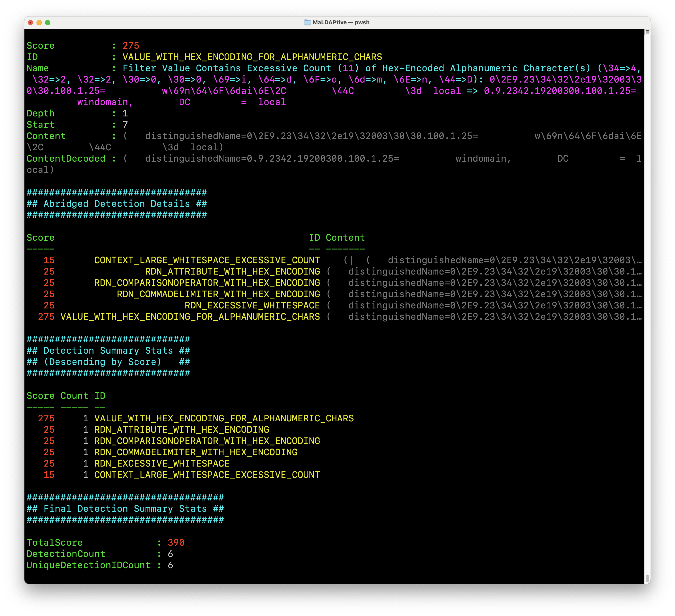Click the ID column header in the abridged table
The width and height of the screenshot is (675, 616).
coord(314,238)
